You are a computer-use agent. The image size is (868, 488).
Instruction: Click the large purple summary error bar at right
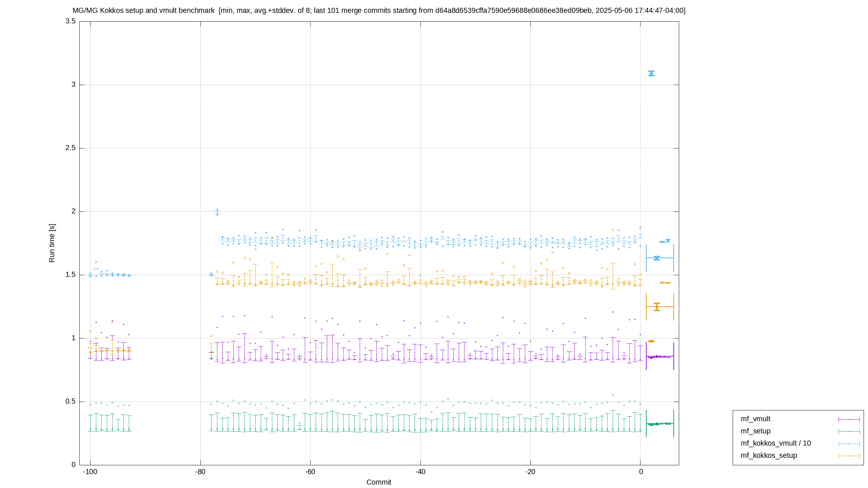(660, 357)
